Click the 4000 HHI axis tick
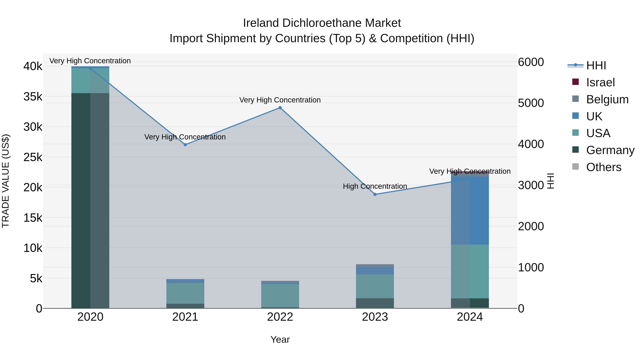The image size is (644, 362). point(531,144)
